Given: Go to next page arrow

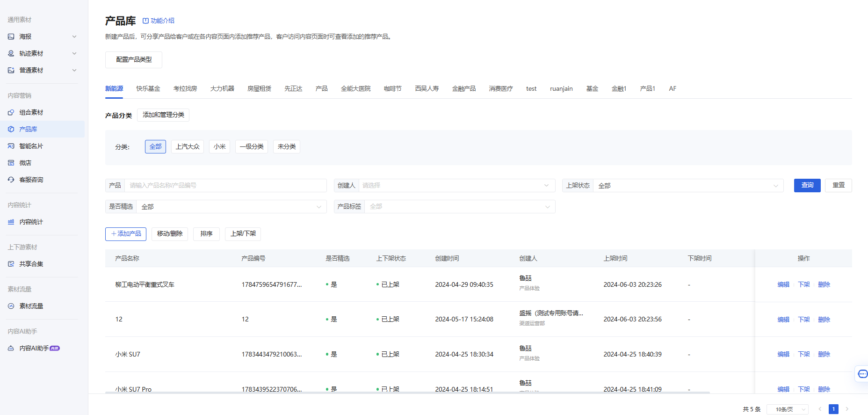Looking at the screenshot, I should (847, 409).
